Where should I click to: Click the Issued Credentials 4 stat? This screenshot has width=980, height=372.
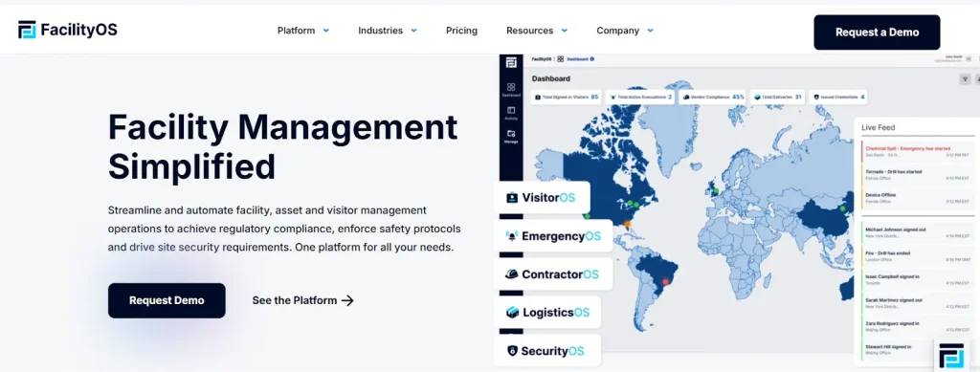point(837,98)
